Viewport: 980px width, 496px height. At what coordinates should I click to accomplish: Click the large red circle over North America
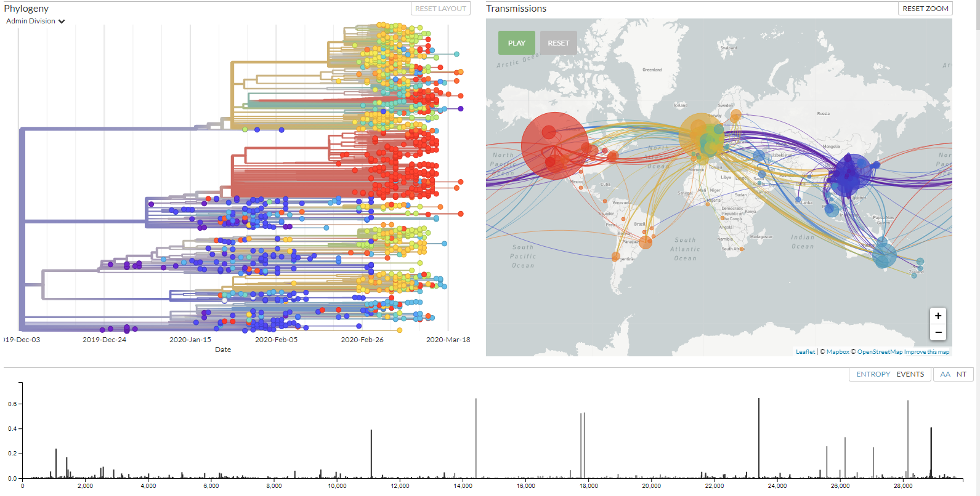point(554,146)
